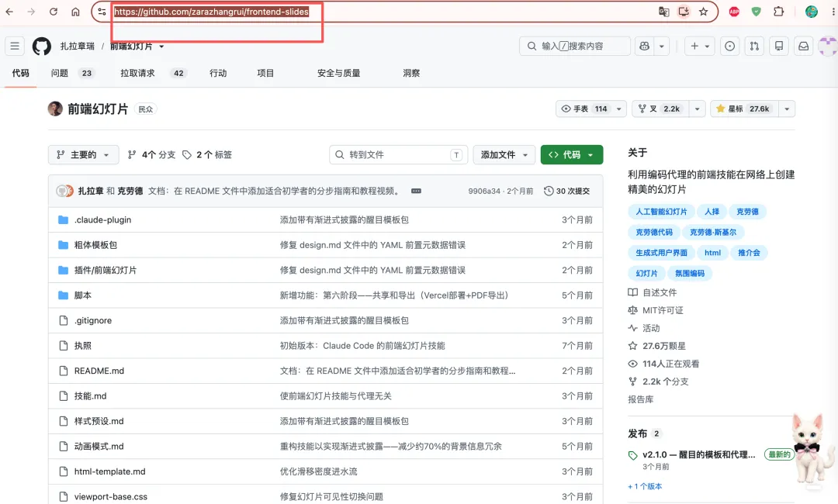Click the translate page icon in address bar
Screen dimensions: 838x504
tap(663, 11)
